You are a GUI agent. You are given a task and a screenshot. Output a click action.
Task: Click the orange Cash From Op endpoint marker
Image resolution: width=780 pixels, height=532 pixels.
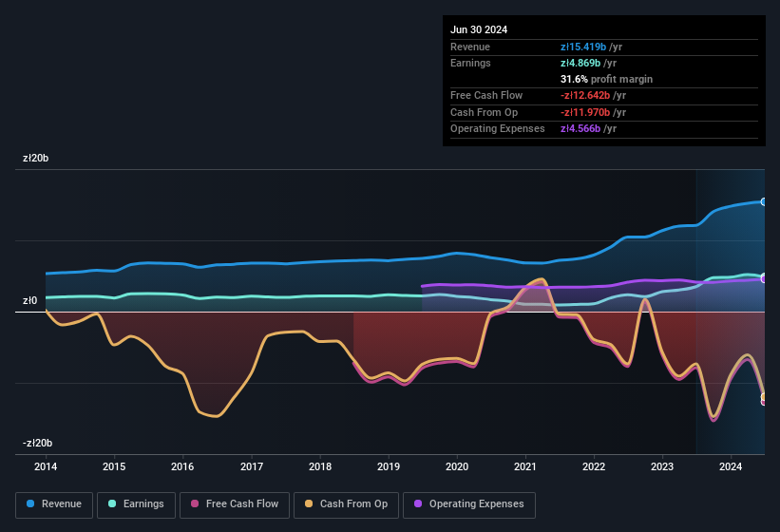point(764,397)
